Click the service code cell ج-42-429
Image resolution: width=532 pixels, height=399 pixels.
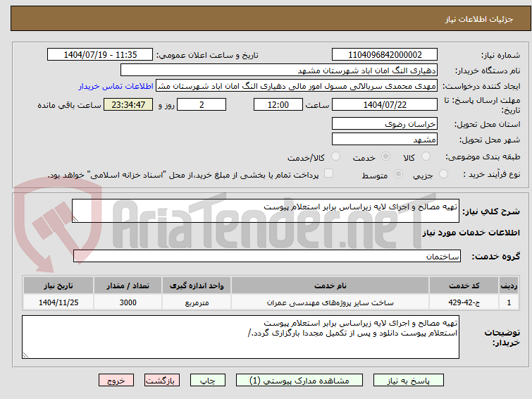(464, 302)
